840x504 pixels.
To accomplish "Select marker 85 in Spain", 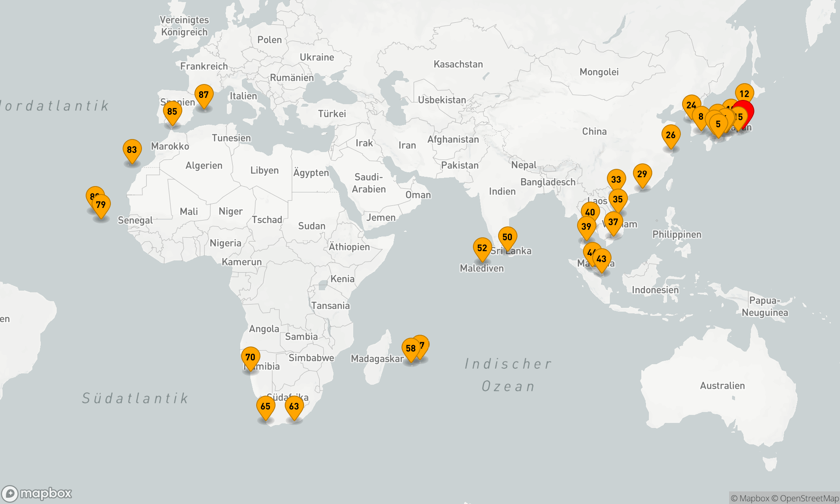I will pyautogui.click(x=172, y=112).
